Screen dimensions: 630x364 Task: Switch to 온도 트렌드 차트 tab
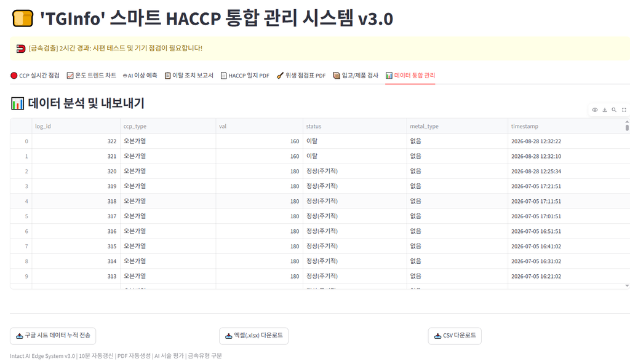coord(91,76)
